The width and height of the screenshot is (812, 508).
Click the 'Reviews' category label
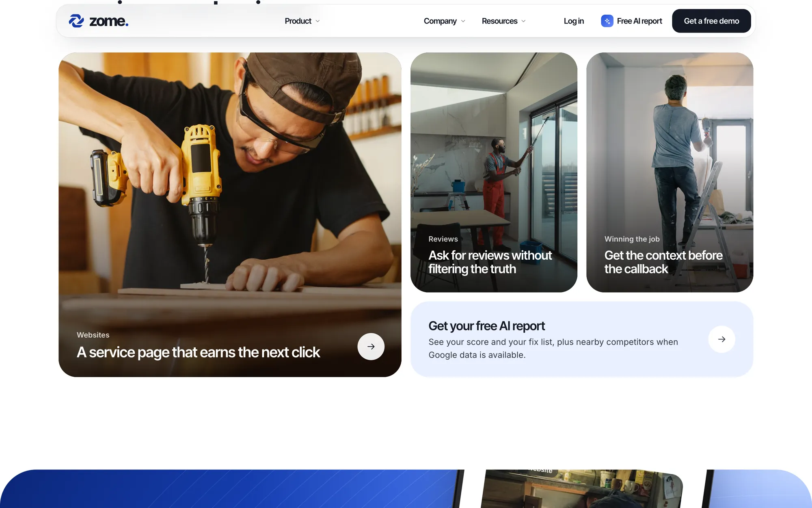pyautogui.click(x=443, y=239)
